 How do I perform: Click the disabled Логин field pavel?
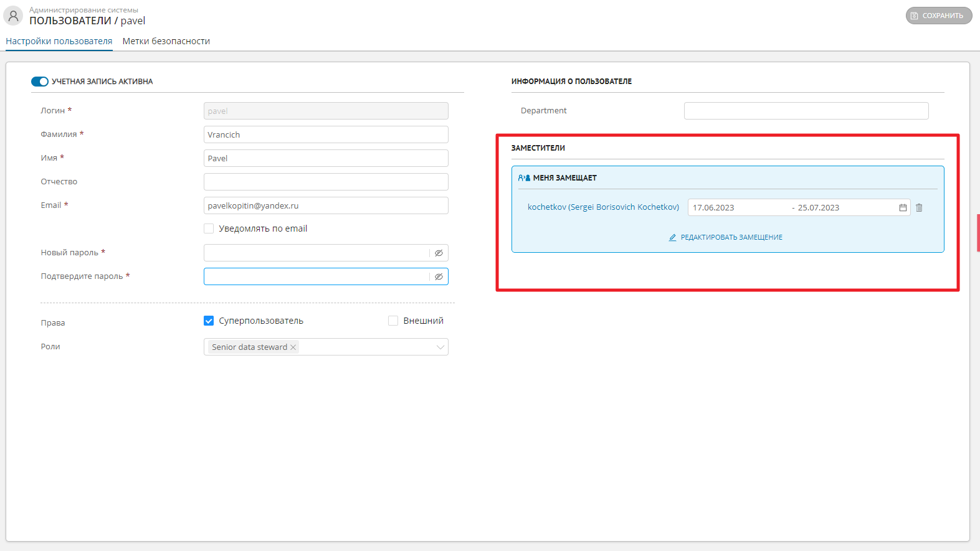pyautogui.click(x=326, y=111)
